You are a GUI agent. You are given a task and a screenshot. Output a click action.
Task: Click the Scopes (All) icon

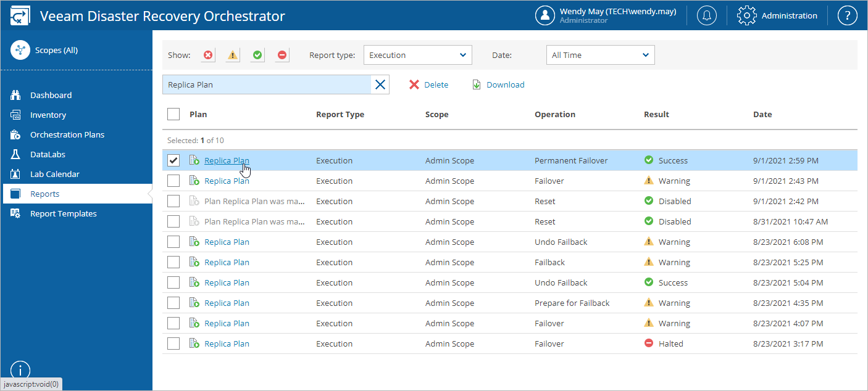(x=20, y=50)
